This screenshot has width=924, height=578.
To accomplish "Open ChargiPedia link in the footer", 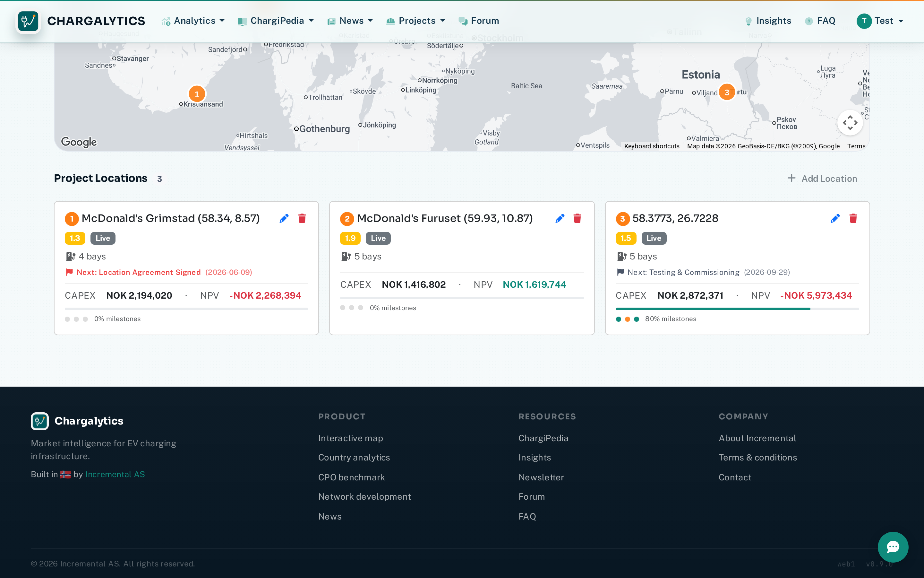I will tap(543, 438).
